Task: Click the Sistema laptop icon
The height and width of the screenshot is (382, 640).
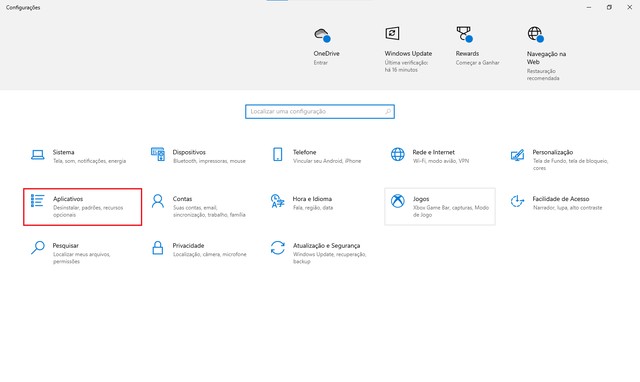Action: [x=38, y=155]
